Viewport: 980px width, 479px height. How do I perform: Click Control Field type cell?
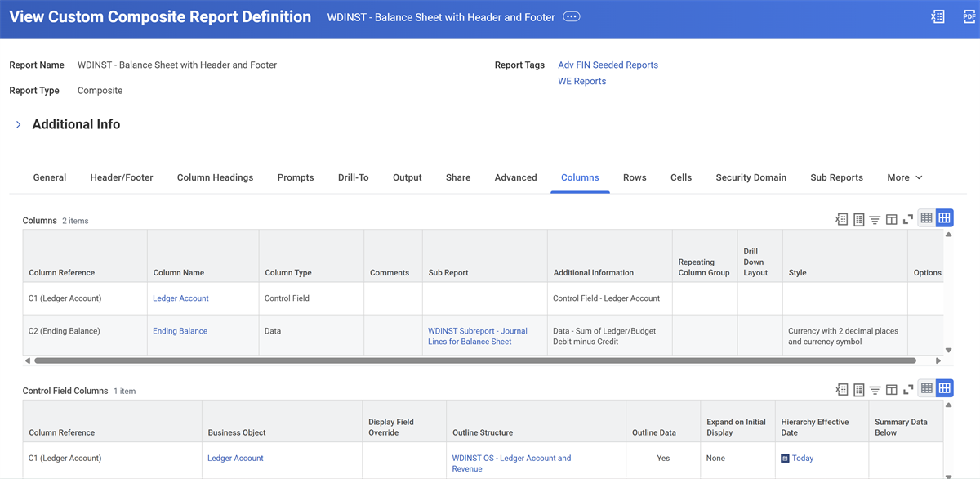click(311, 298)
